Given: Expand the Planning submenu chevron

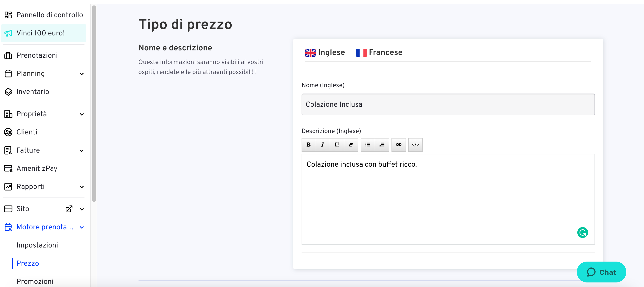Looking at the screenshot, I should tap(82, 74).
